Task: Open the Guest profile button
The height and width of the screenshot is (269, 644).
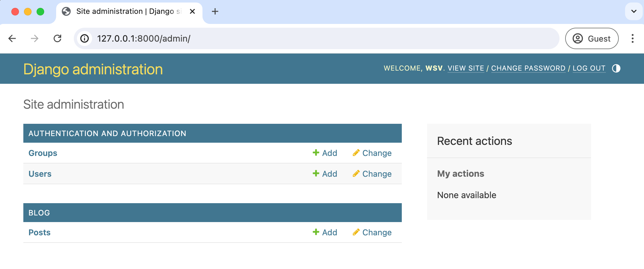Action: pos(592,38)
